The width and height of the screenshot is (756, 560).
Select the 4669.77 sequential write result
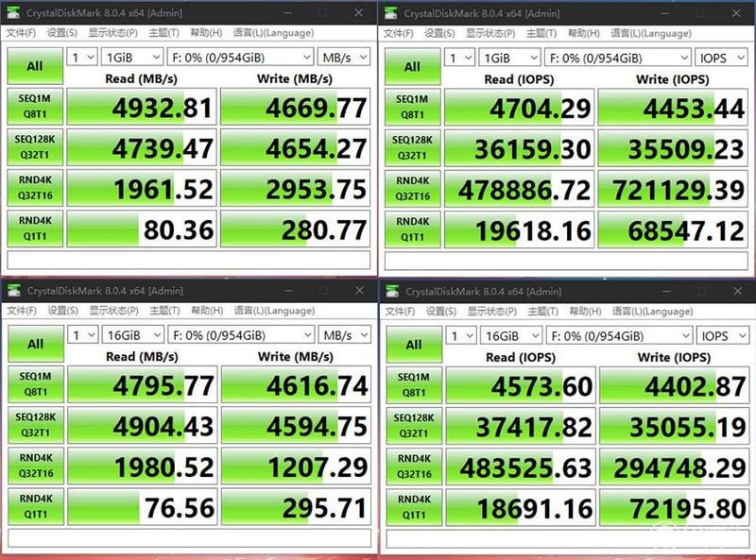click(x=295, y=107)
